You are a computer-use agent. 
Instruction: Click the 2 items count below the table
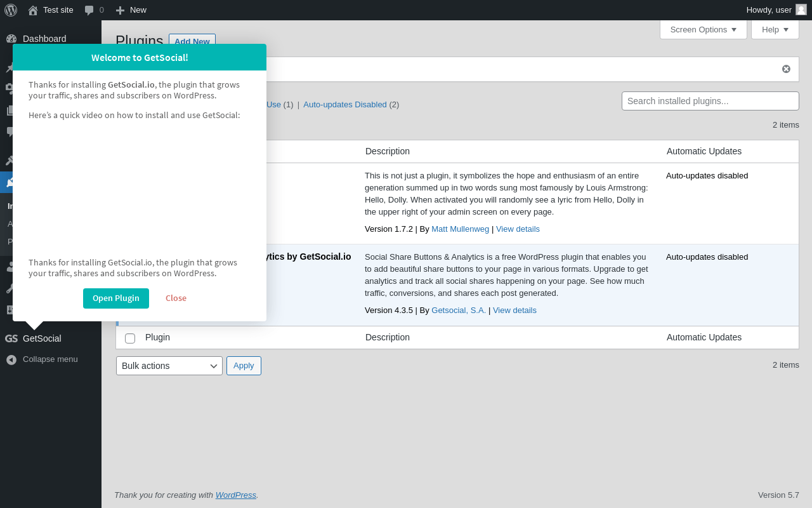tap(786, 365)
